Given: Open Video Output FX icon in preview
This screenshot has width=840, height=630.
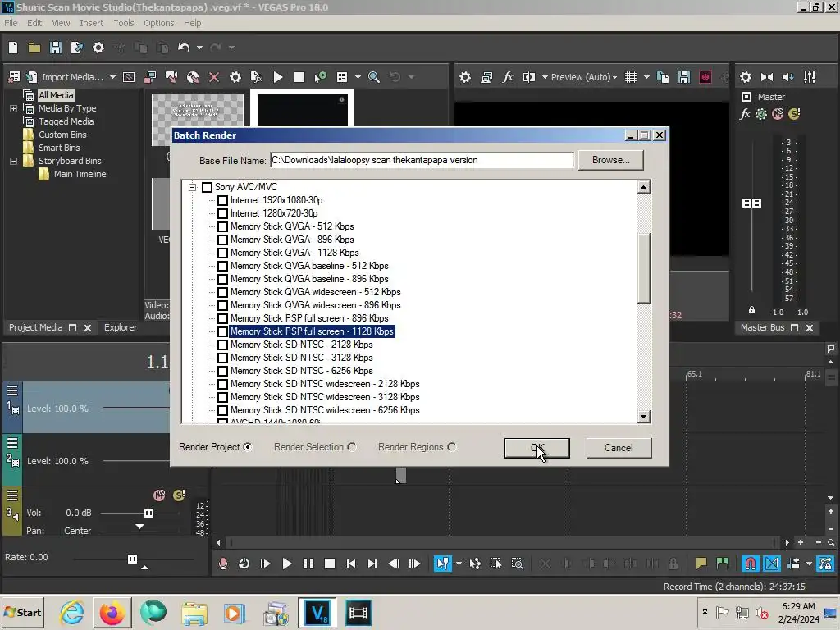Looking at the screenshot, I should tap(508, 77).
